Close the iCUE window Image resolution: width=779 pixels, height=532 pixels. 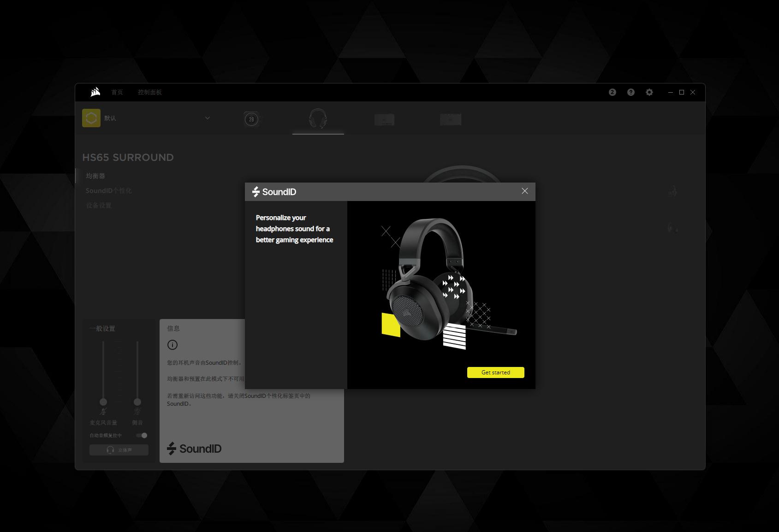(693, 92)
